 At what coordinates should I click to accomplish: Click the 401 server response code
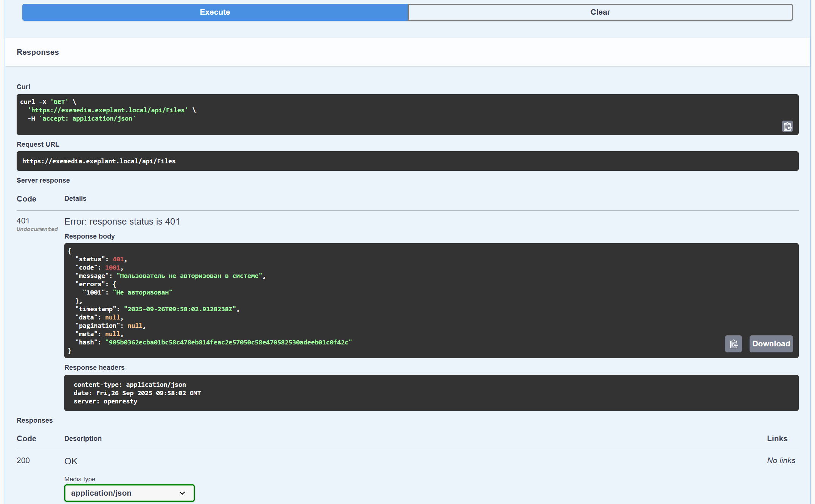pos(23,221)
